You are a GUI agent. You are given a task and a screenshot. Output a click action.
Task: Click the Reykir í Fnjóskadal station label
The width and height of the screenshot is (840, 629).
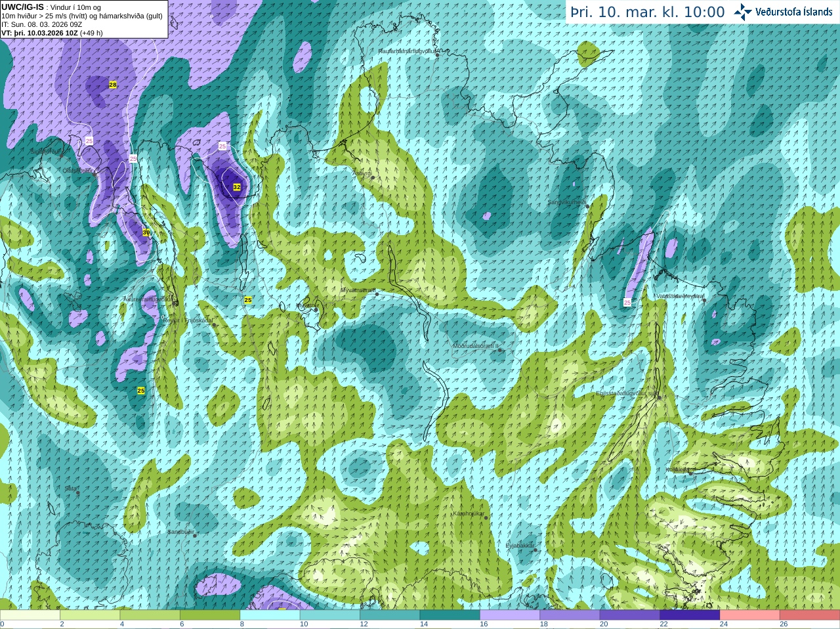188,320
